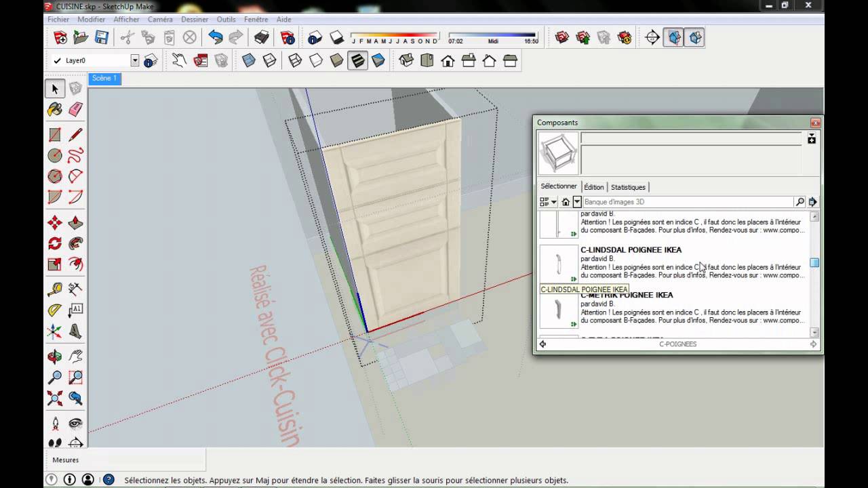Image resolution: width=868 pixels, height=488 pixels.
Task: Switch to the Statistiques tab
Action: pos(629,187)
